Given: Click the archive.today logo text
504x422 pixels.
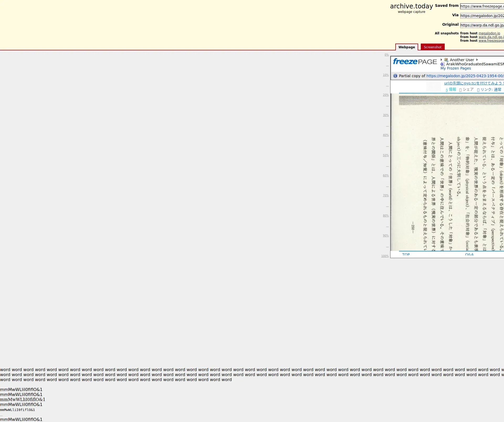Looking at the screenshot, I should click(411, 6).
